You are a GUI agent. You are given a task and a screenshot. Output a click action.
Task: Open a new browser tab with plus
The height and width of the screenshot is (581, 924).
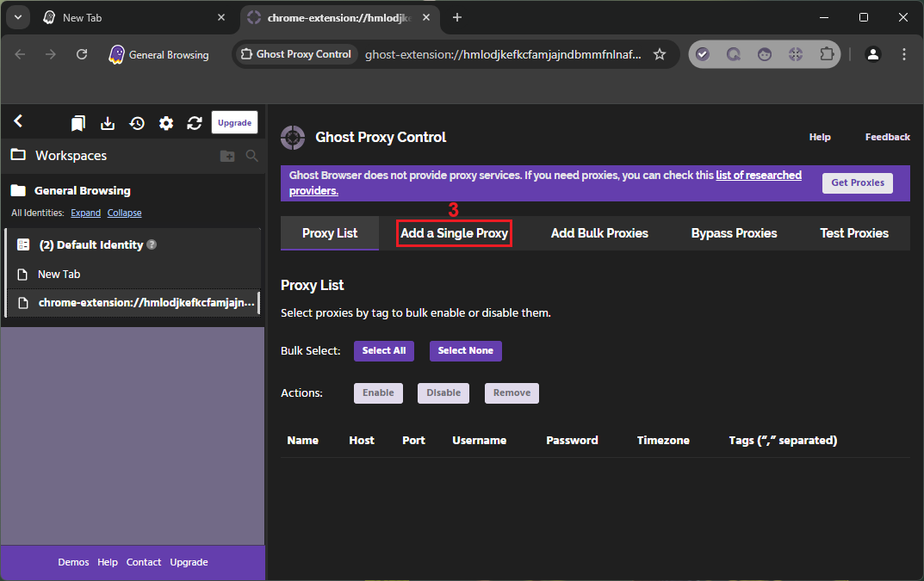(x=456, y=18)
